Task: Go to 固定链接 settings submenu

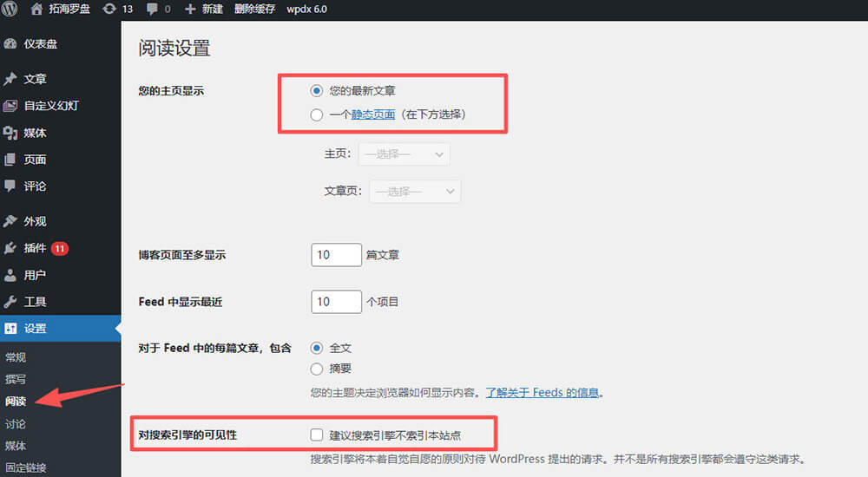Action: (26, 467)
